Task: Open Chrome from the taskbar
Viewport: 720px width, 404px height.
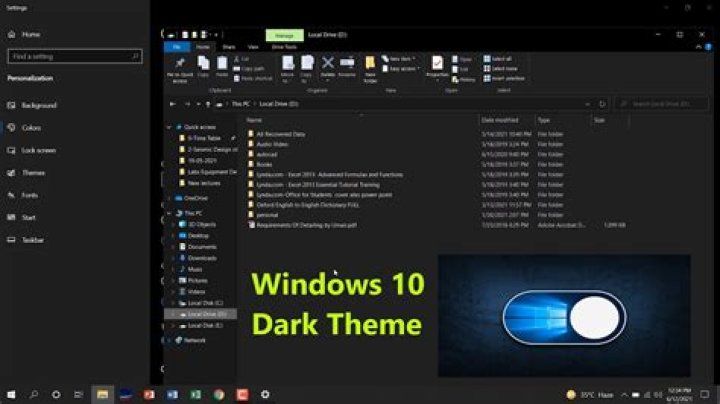Action: (x=219, y=394)
